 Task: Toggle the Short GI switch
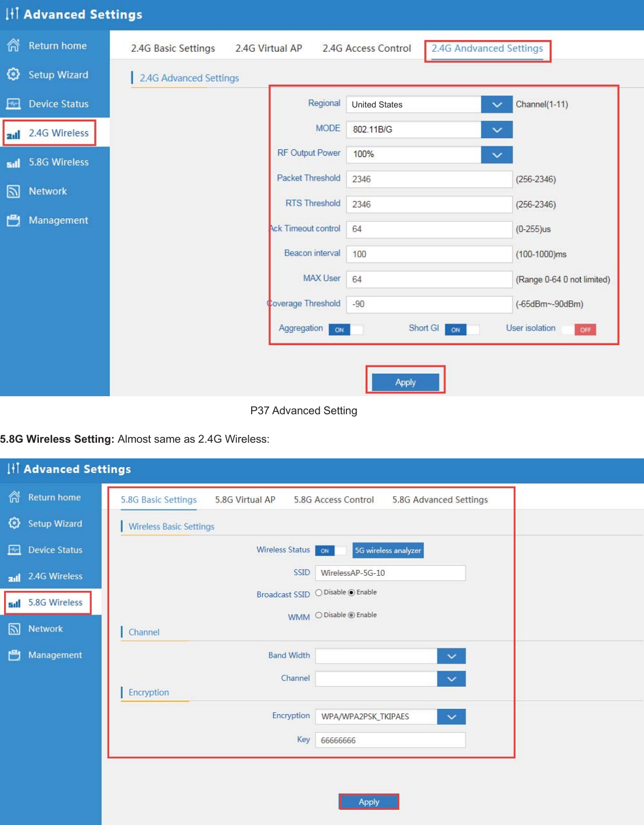[x=462, y=329]
